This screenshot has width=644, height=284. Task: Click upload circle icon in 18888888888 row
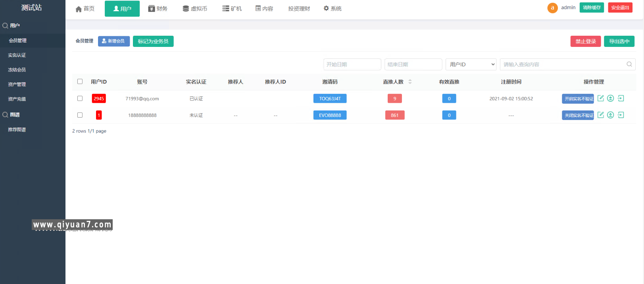tap(610, 115)
